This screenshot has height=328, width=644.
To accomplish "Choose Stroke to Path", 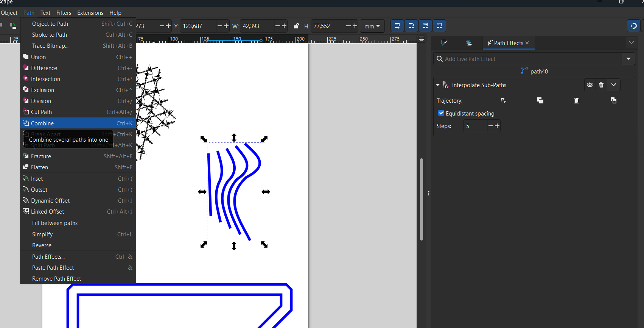I will pyautogui.click(x=78, y=35).
